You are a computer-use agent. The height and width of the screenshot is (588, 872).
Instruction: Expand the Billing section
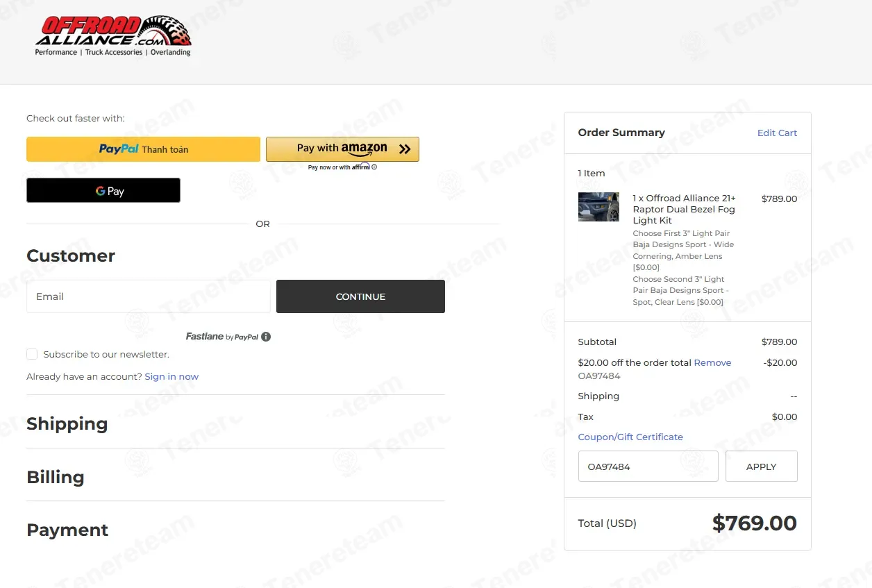(x=56, y=477)
